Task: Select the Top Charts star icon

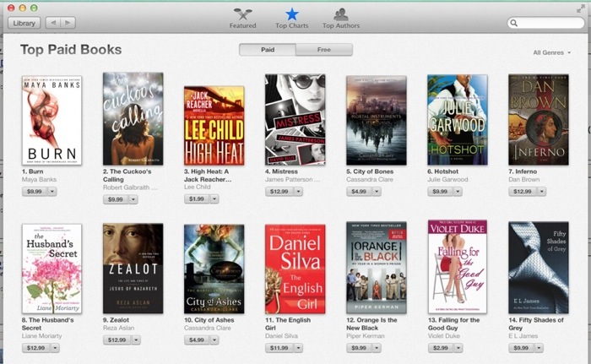Action: (x=292, y=14)
